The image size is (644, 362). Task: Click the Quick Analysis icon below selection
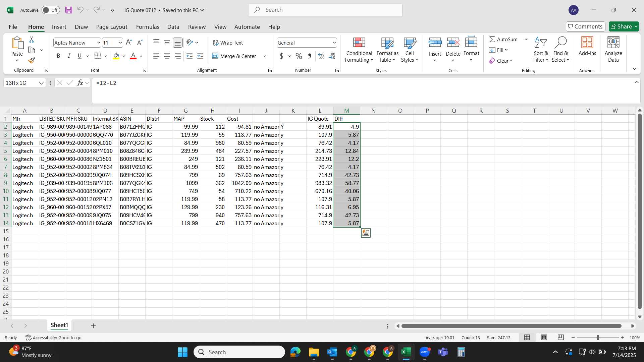366,233
